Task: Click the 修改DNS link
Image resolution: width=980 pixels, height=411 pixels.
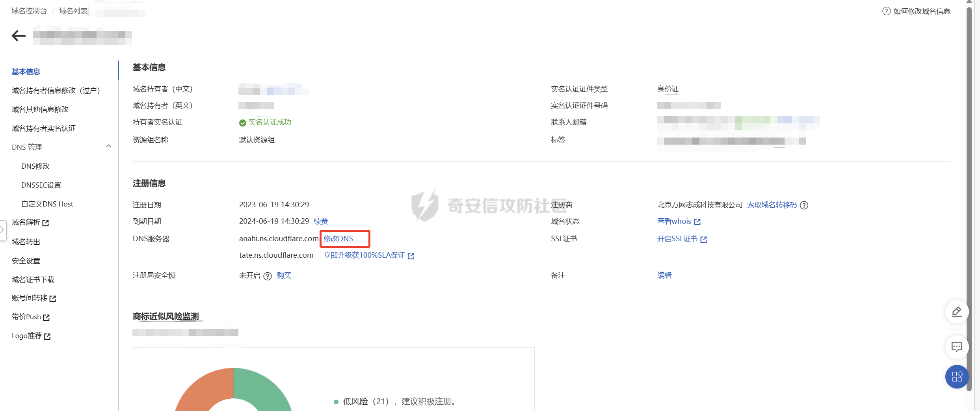Action: 338,239
